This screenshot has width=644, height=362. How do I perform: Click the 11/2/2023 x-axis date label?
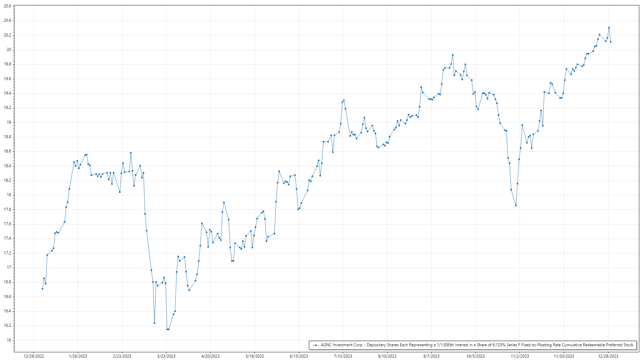[x=520, y=356]
